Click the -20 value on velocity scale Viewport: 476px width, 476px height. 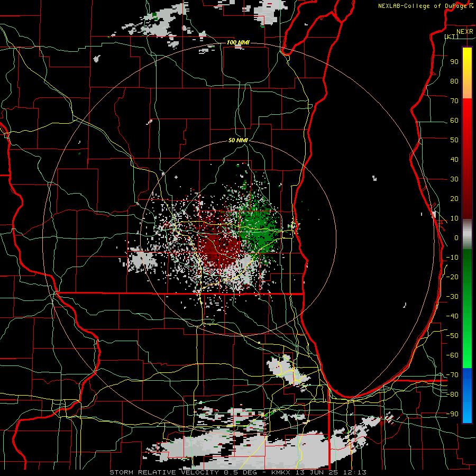coord(452,277)
